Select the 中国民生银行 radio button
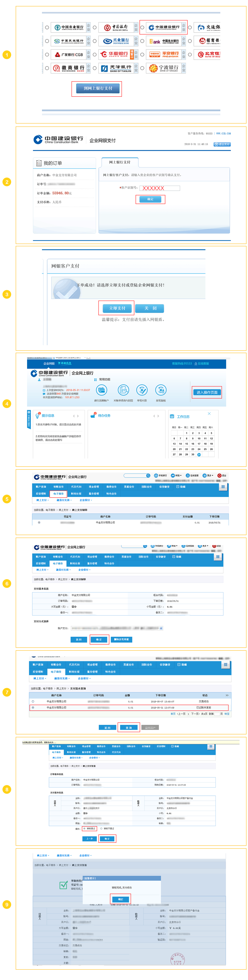248x980 pixels. [47, 41]
